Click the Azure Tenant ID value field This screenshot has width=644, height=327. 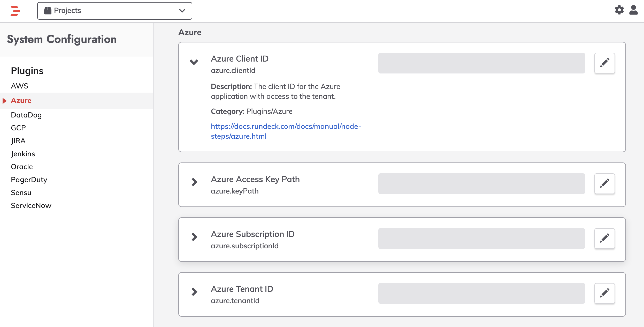click(x=481, y=293)
